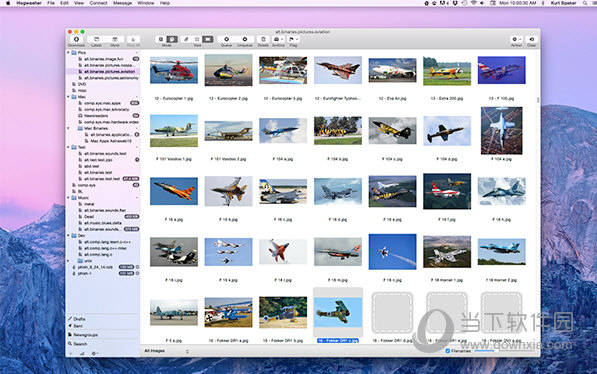The height and width of the screenshot is (374, 597).
Task: Collapse the Mac Binaries folder
Action: tap(69, 128)
